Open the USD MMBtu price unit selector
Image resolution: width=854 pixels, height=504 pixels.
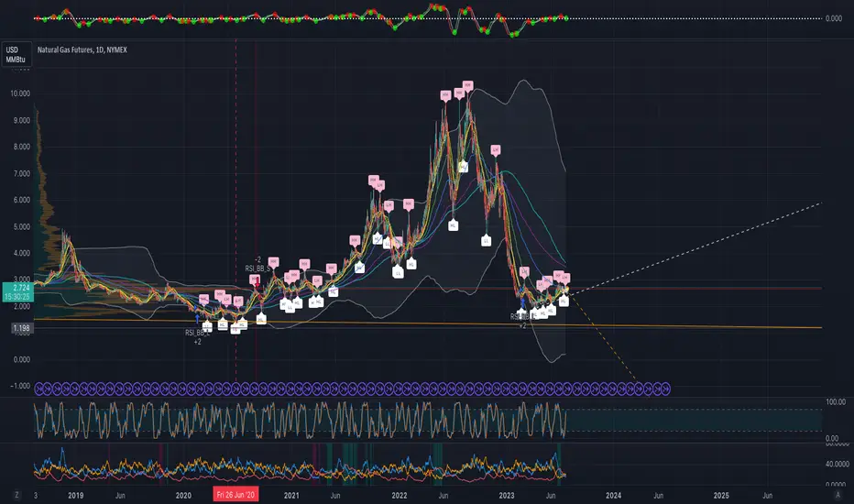pos(16,54)
